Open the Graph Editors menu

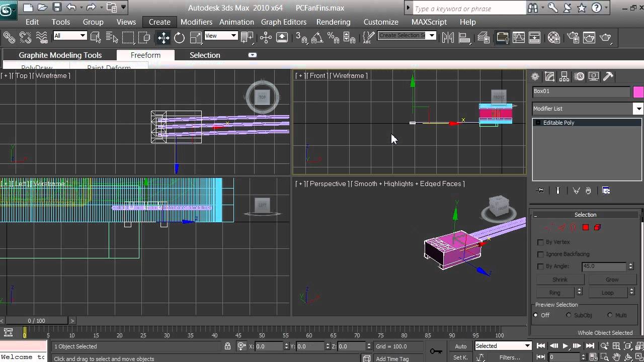pyautogui.click(x=283, y=22)
